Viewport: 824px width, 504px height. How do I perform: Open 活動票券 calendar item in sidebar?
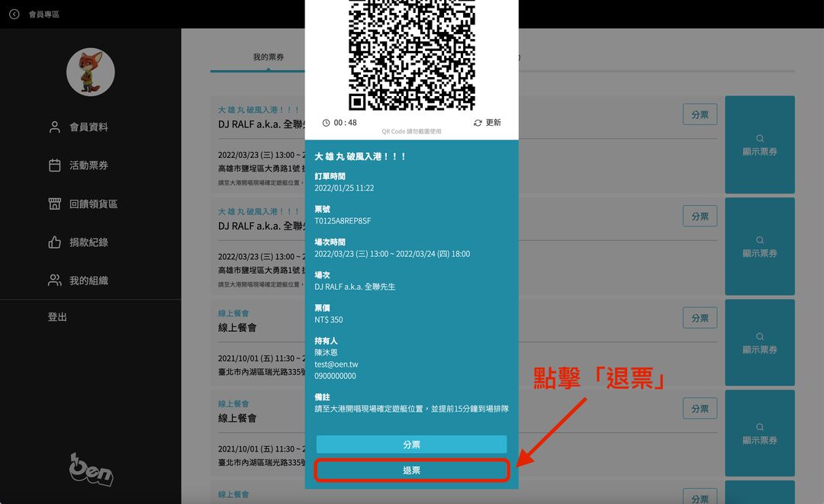click(x=89, y=165)
